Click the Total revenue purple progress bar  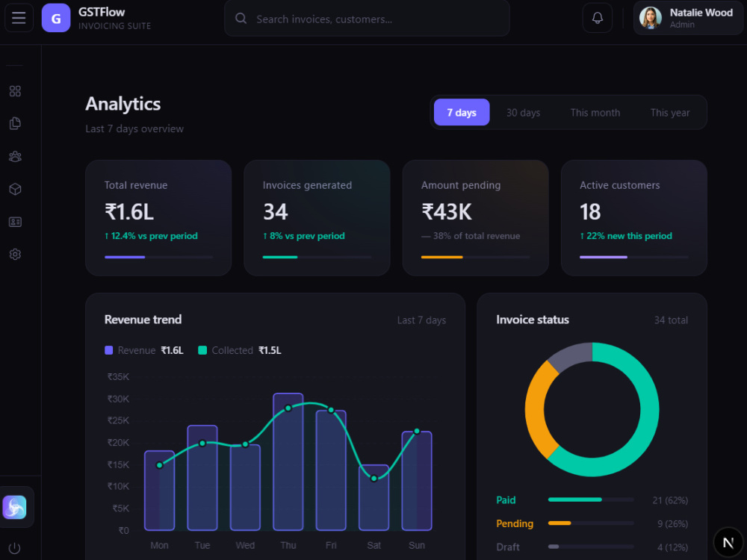click(125, 257)
